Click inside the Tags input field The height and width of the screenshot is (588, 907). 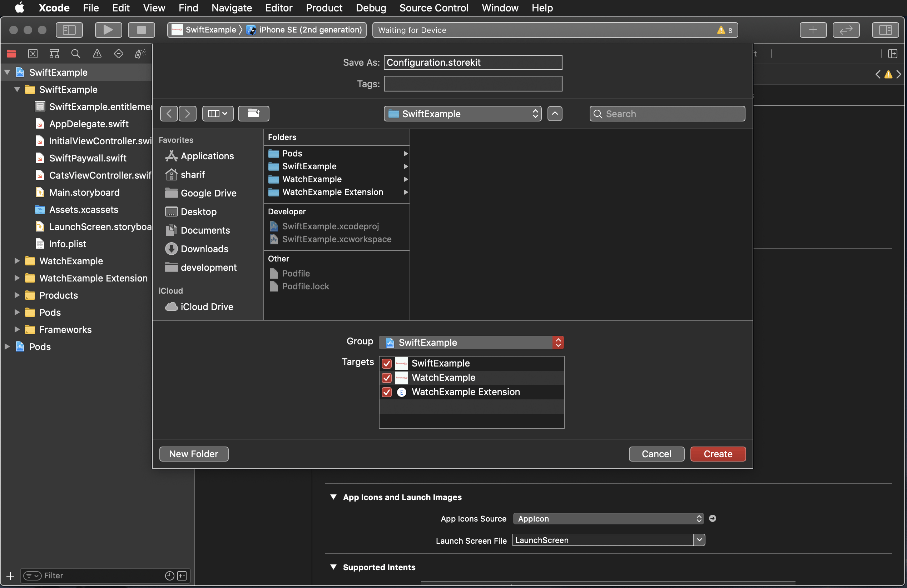472,83
